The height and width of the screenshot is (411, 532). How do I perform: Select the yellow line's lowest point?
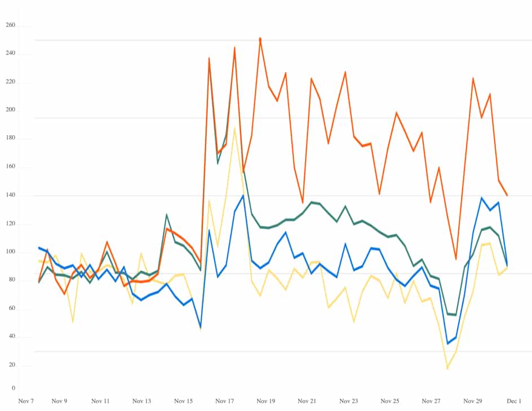coord(447,368)
